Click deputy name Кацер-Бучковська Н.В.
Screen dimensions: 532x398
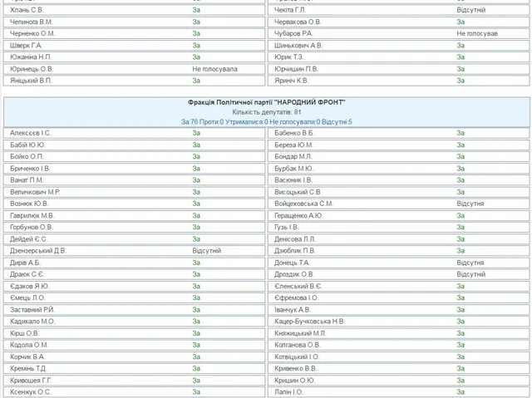309,321
